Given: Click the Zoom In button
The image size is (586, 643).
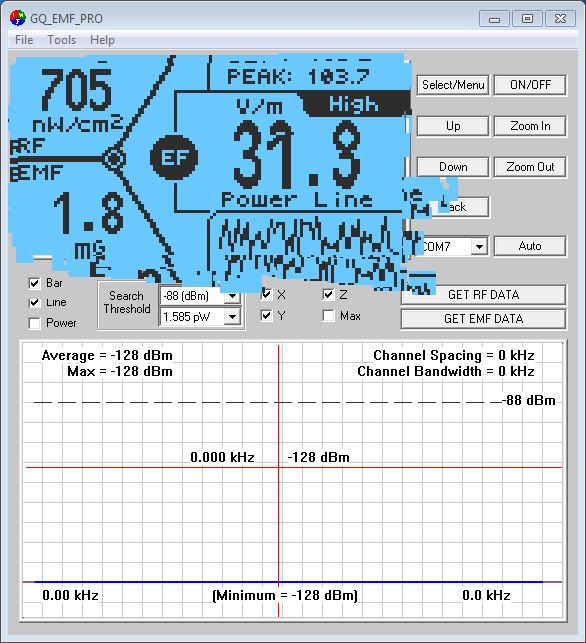Looking at the screenshot, I should (x=530, y=126).
